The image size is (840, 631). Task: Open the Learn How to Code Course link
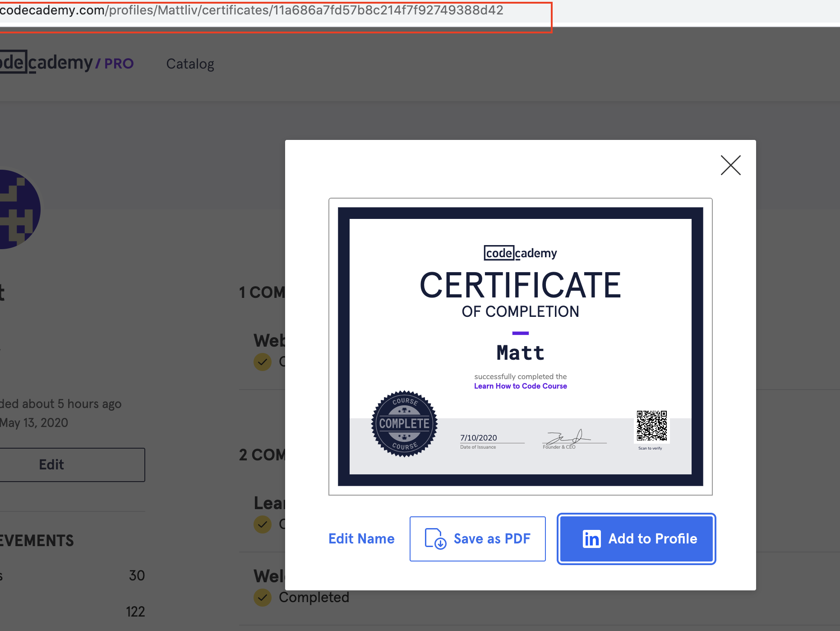(520, 386)
